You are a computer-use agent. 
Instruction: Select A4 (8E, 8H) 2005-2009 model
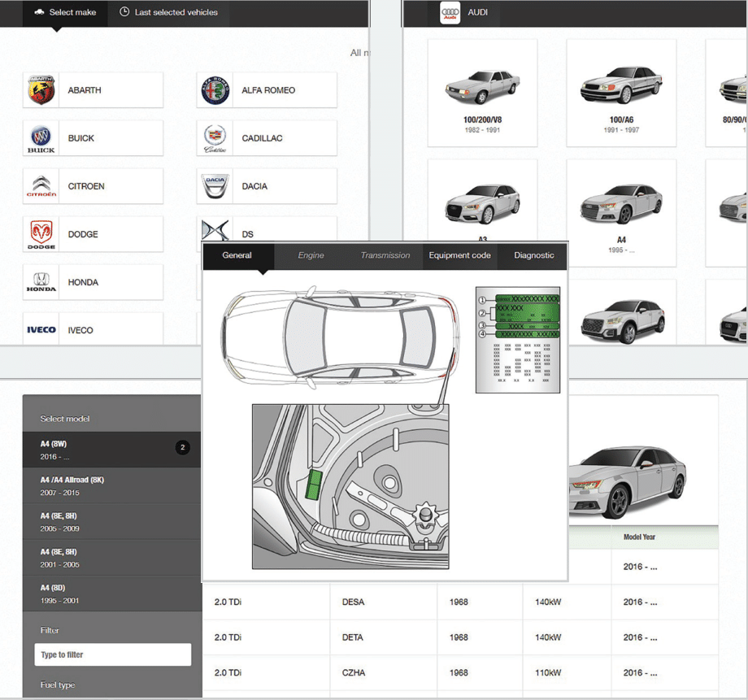tap(112, 522)
